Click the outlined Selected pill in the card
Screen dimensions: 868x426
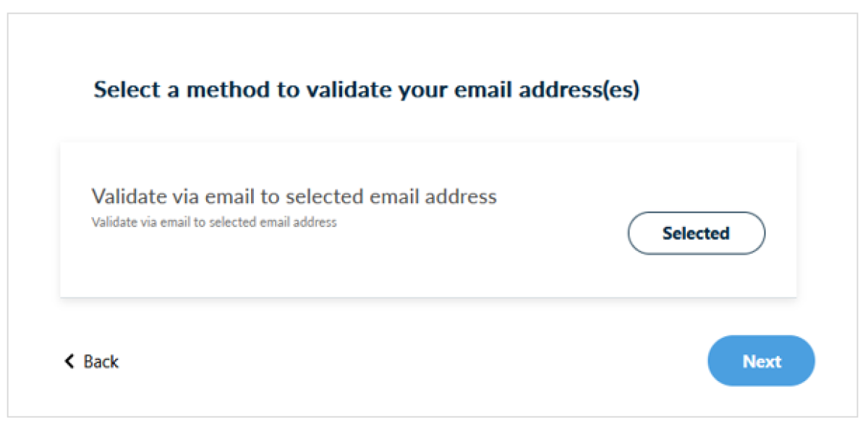coord(696,233)
